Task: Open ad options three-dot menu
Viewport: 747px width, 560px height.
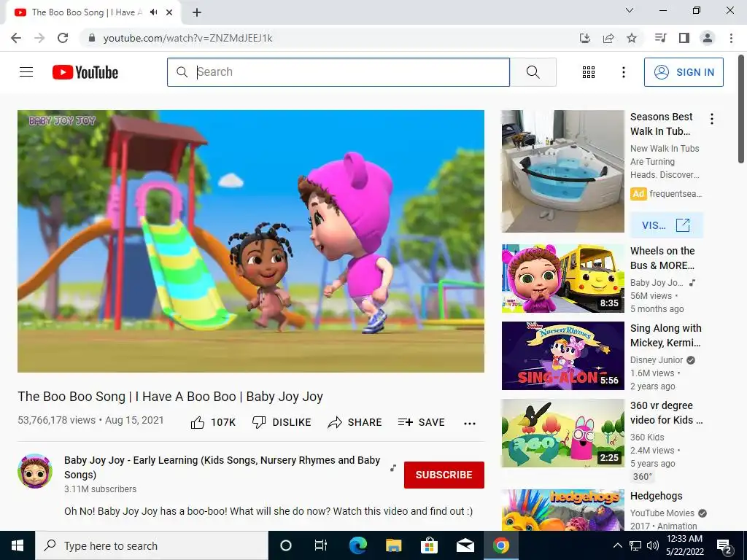Action: (x=712, y=119)
